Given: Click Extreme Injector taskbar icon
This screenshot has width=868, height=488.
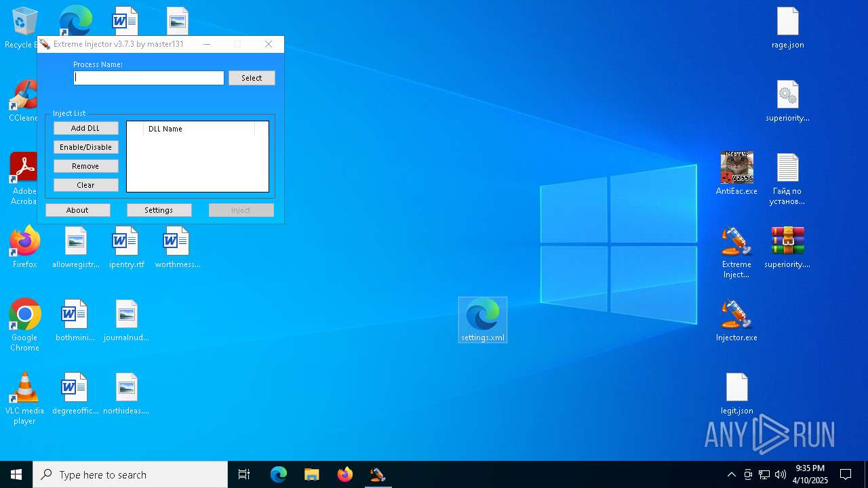Looking at the screenshot, I should click(x=378, y=474).
